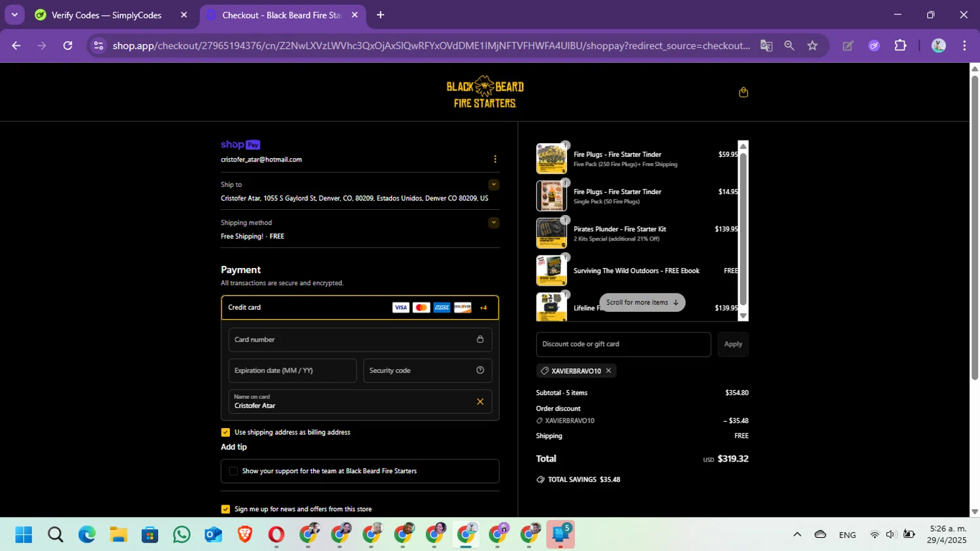Viewport: 980px width, 551px height.
Task: Click the security code help question icon
Action: (x=480, y=370)
